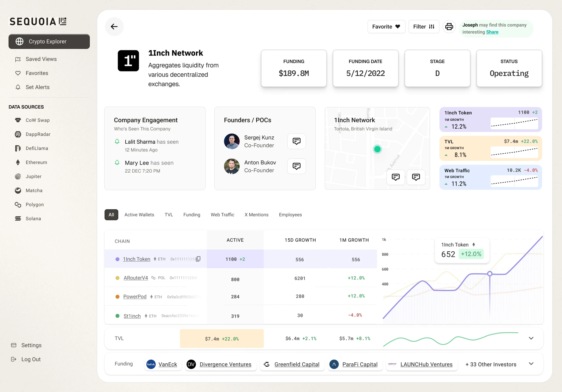Toggle alert bell for Mary Lee
The image size is (562, 392).
pyautogui.click(x=117, y=163)
